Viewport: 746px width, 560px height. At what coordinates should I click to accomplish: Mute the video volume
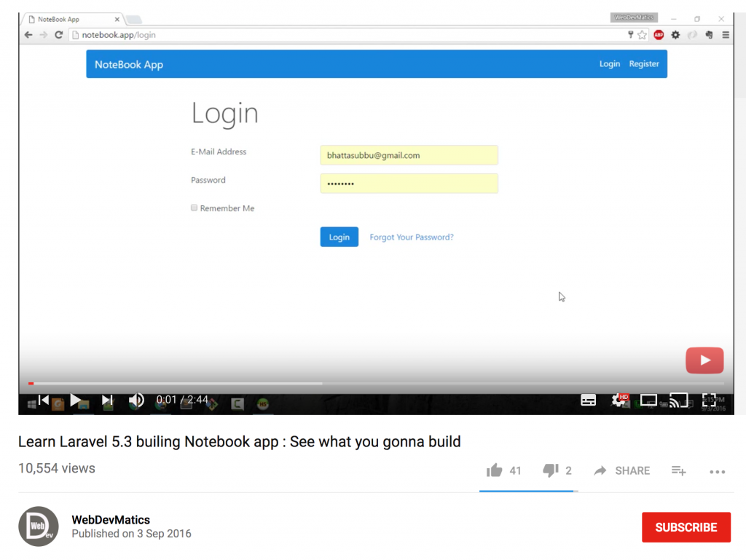[x=136, y=400]
